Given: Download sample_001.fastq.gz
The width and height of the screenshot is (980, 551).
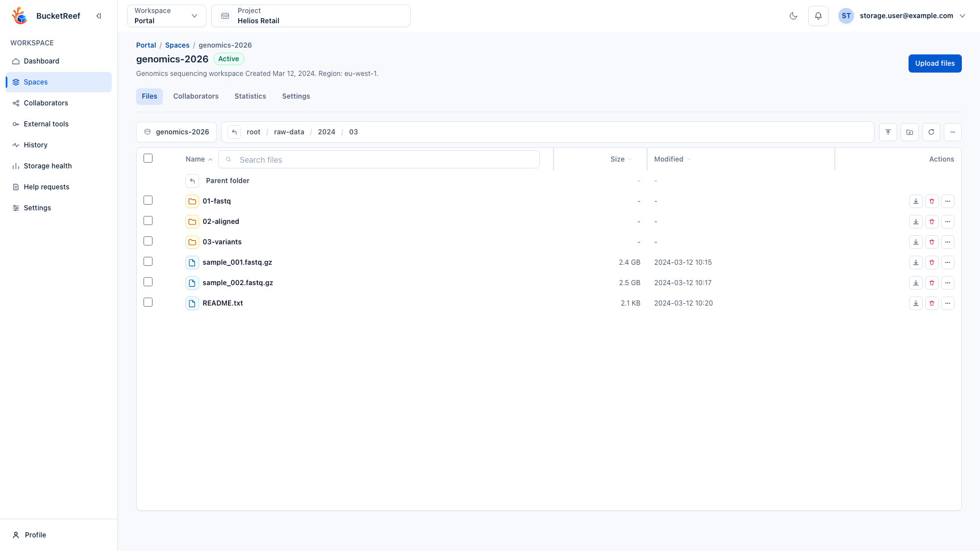Looking at the screenshot, I should 916,262.
